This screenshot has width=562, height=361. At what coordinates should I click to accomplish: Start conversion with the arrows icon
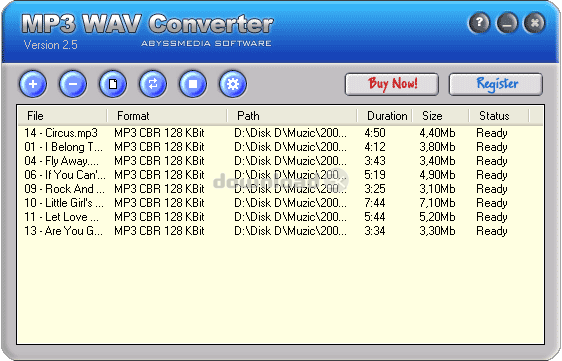coord(153,84)
